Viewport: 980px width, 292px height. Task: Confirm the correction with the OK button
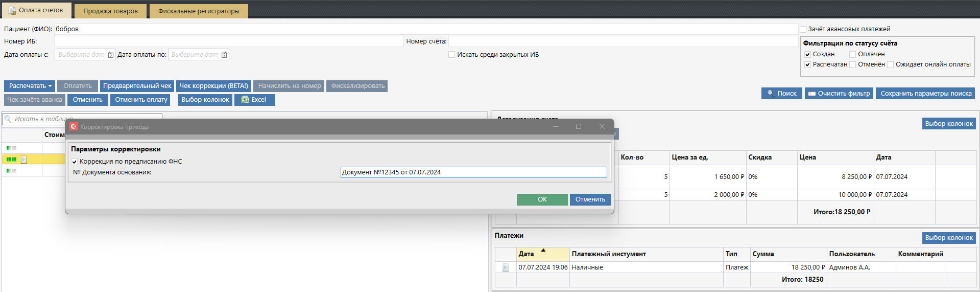(x=542, y=199)
